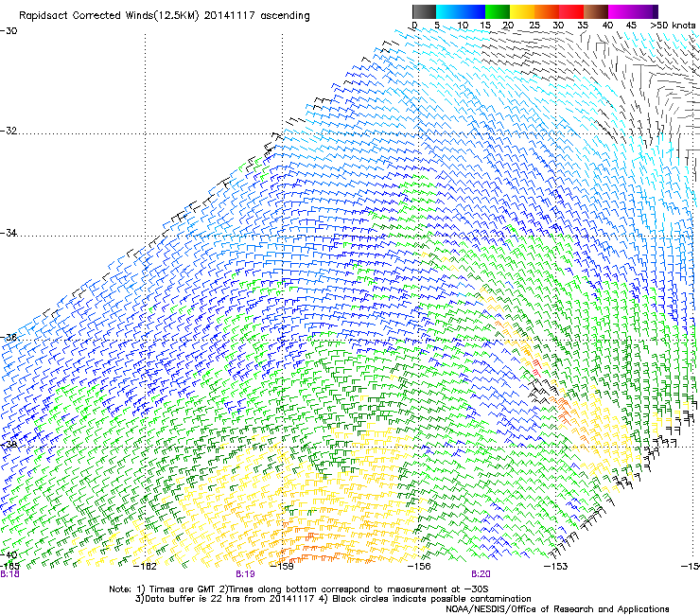
Task: Click the -32 latitude label
Action: coord(9,131)
